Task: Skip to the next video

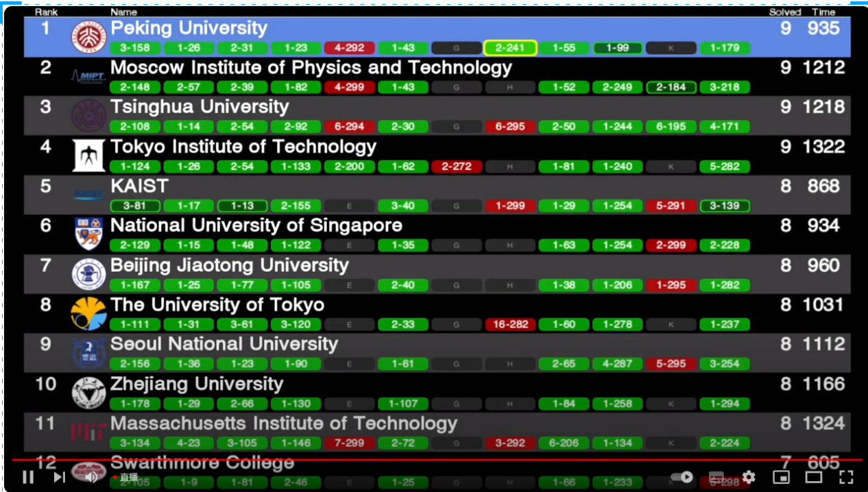Action: click(x=60, y=477)
